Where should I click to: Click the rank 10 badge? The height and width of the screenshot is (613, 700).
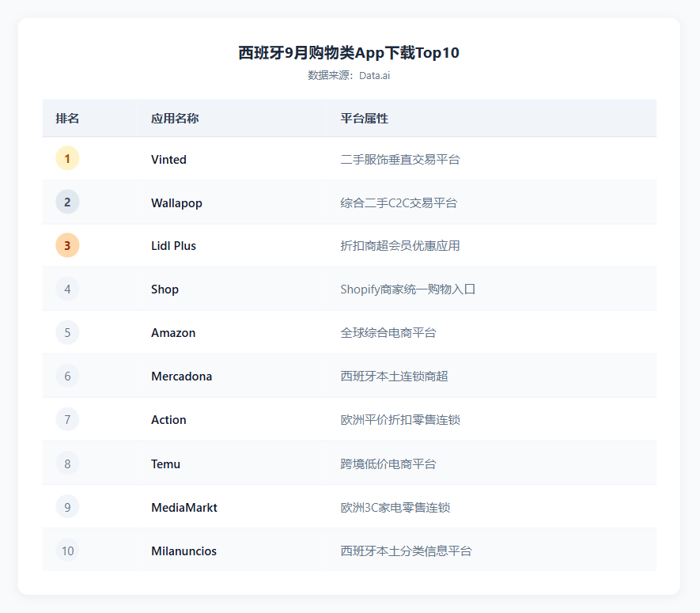coord(67,551)
